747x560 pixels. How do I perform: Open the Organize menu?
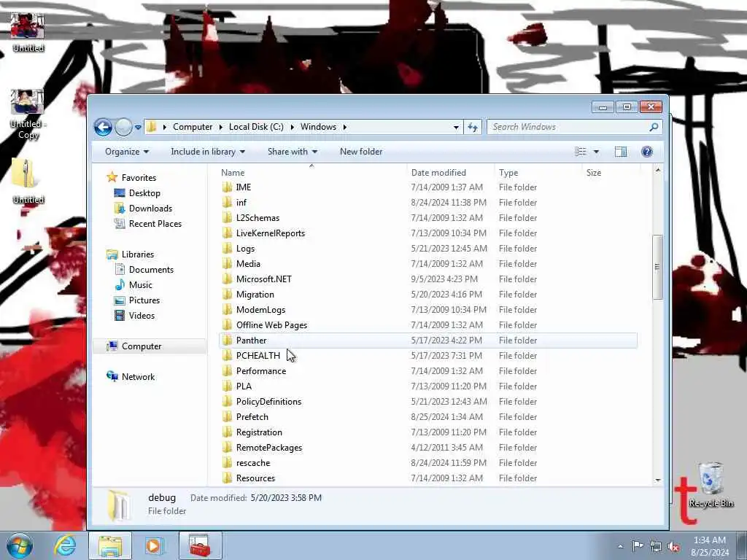click(127, 152)
